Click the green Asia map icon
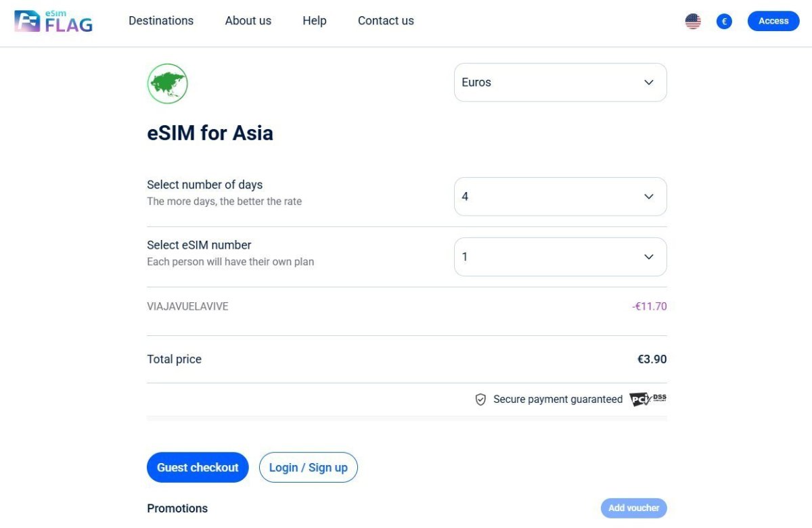 (x=167, y=84)
